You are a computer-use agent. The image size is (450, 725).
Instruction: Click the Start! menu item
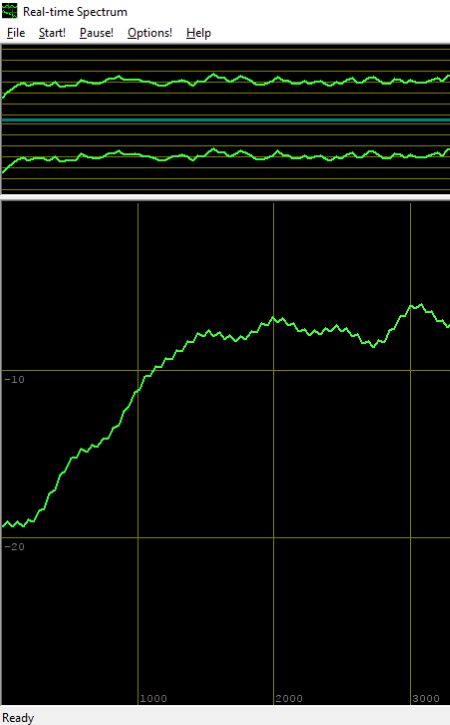click(x=52, y=33)
